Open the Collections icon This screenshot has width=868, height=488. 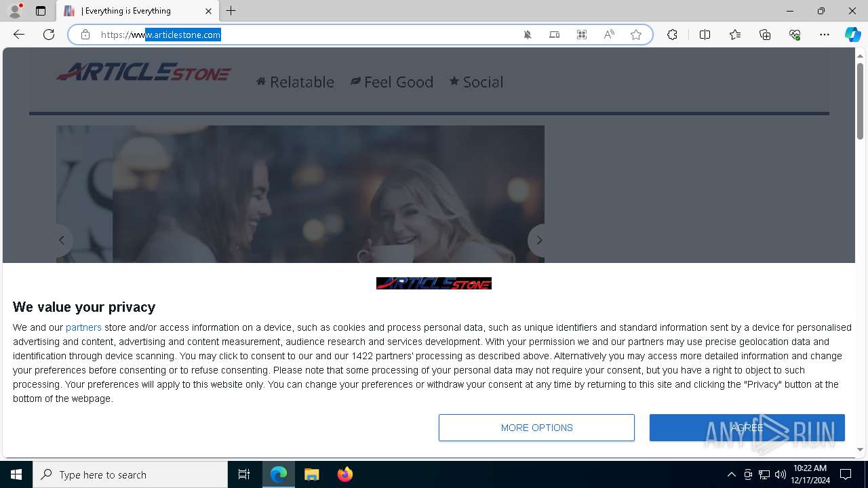coord(765,35)
